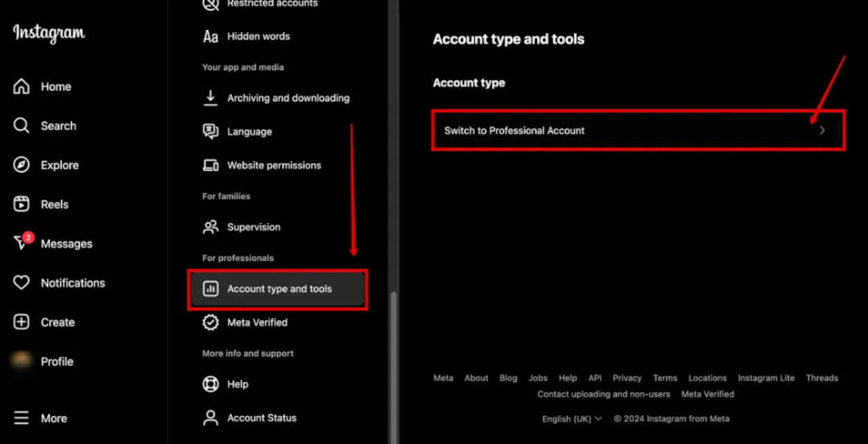Open the Explore compass icon
868x444 pixels.
(21, 165)
